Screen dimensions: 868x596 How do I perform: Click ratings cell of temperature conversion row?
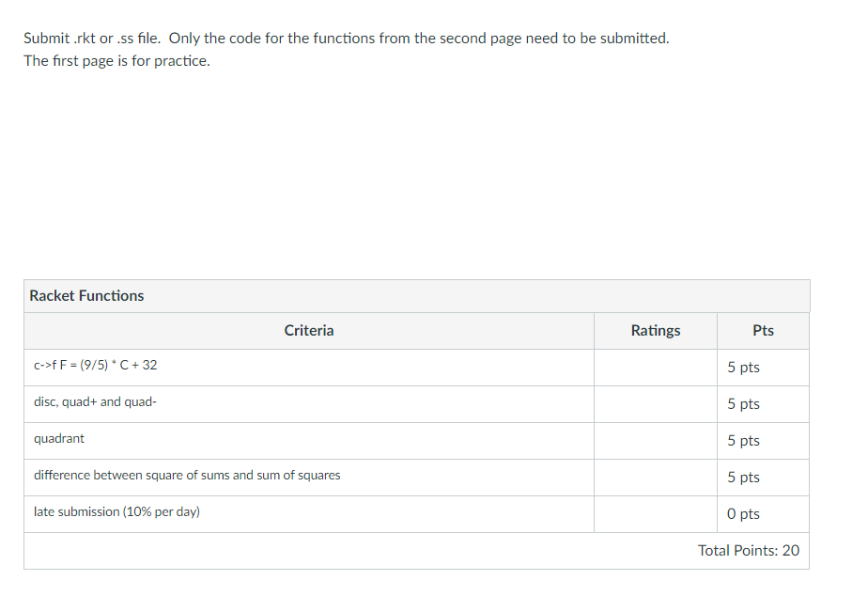click(655, 367)
